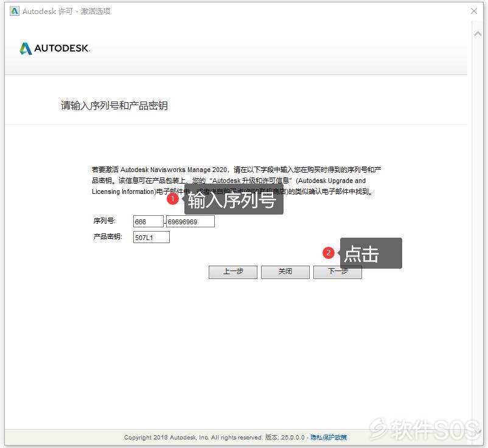Click the Navisworks Manage 2020 activation instructions paragraph
The image size is (488, 448).
(x=237, y=181)
